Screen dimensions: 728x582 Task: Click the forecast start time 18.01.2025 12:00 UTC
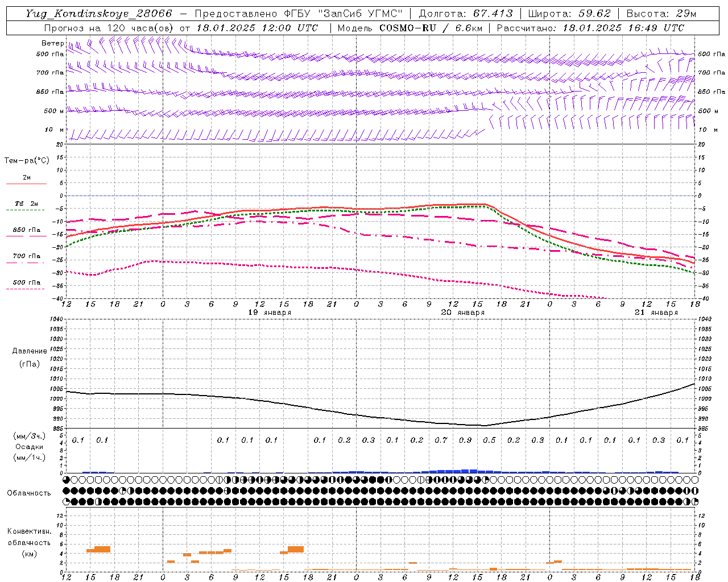[257, 28]
